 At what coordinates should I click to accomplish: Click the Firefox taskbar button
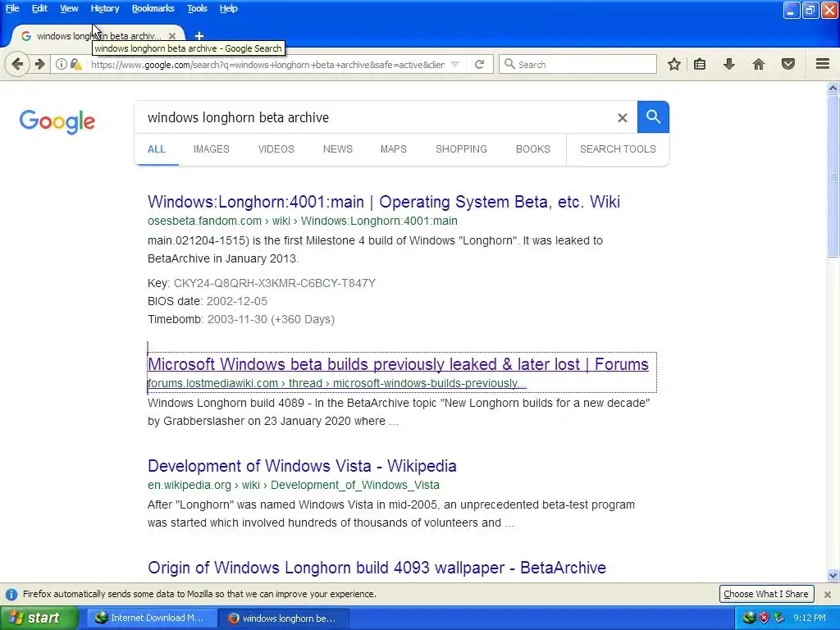click(x=284, y=619)
